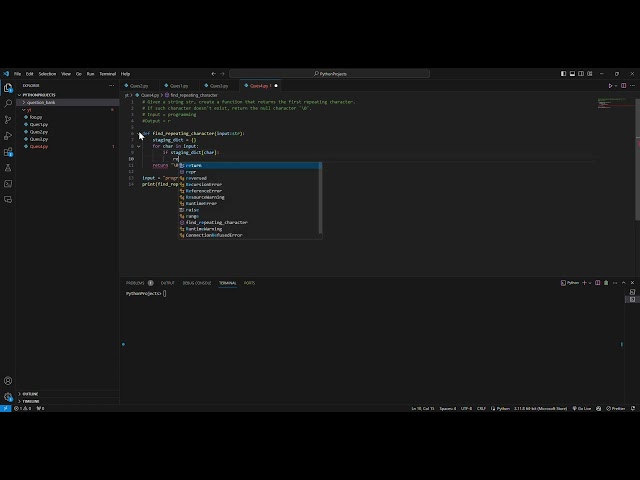Choose 'raise' in the autocomplete list
This screenshot has width=640, height=480.
[250, 210]
